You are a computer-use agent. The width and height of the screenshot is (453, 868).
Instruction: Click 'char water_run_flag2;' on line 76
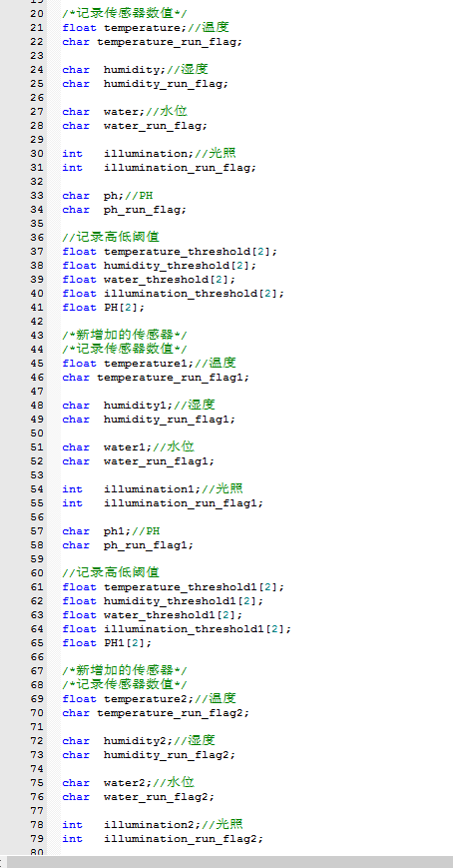coord(139,797)
